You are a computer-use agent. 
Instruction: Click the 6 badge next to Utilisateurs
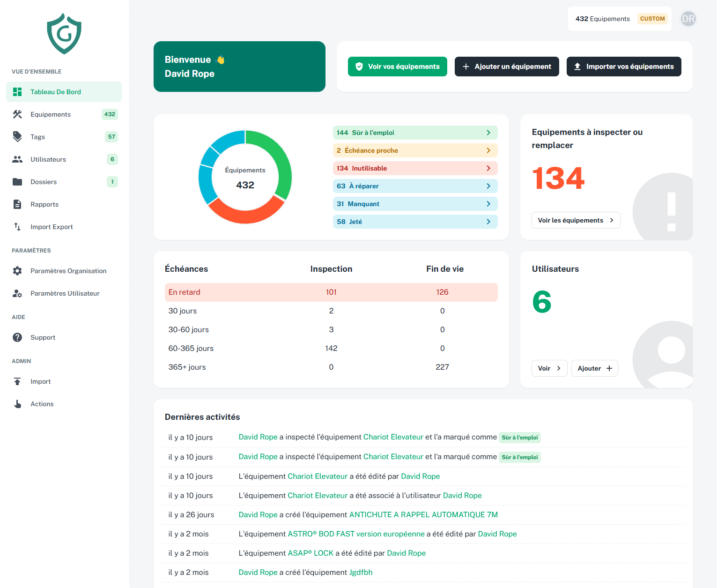[112, 159]
